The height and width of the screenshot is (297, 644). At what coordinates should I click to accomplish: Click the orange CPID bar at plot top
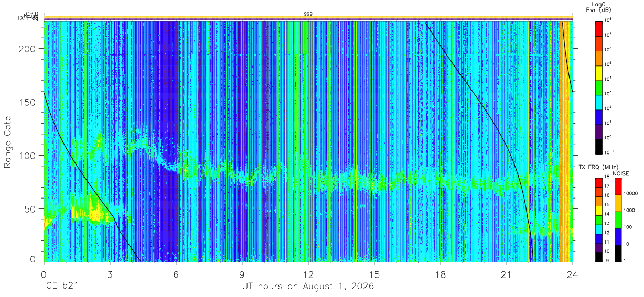(308, 17)
